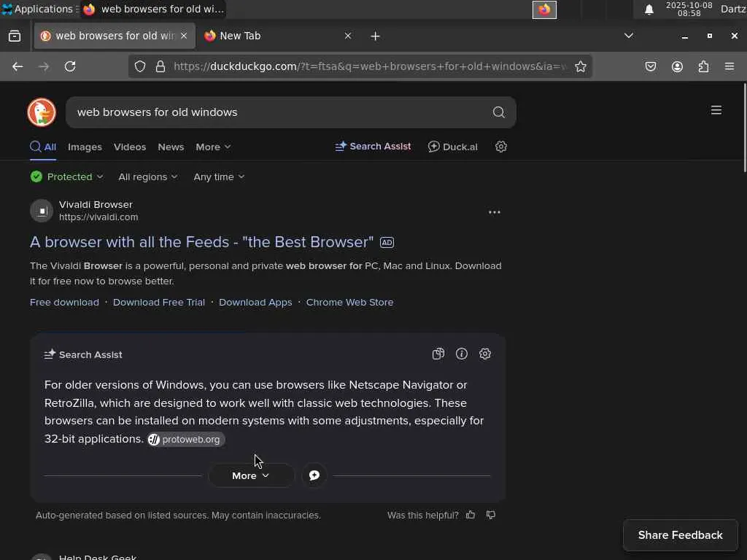747x560 pixels.
Task: Close the New Tab tab
Action: (x=348, y=36)
